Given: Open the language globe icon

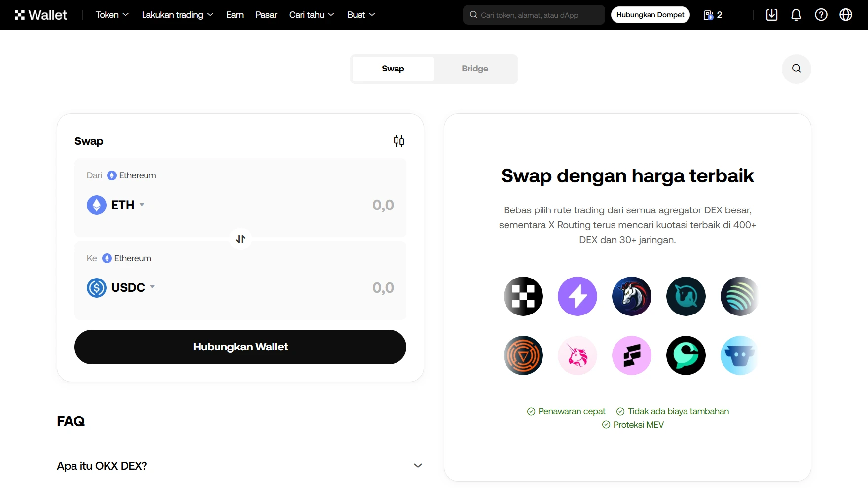Looking at the screenshot, I should pos(846,15).
